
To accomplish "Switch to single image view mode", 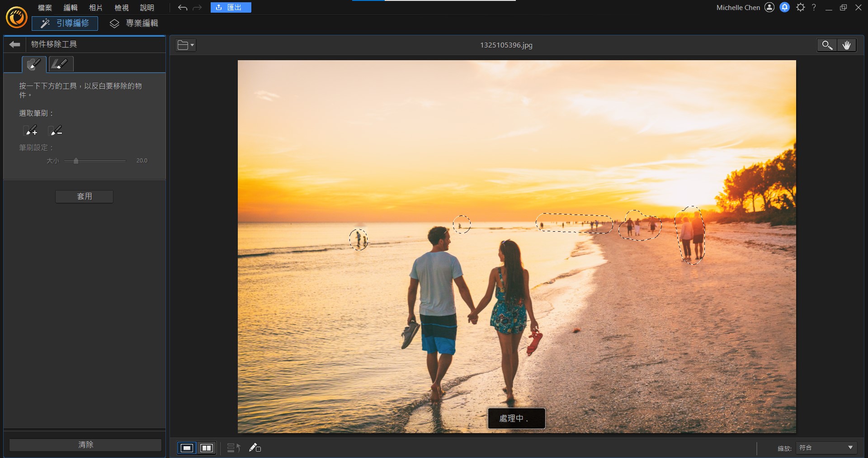I will coord(187,448).
